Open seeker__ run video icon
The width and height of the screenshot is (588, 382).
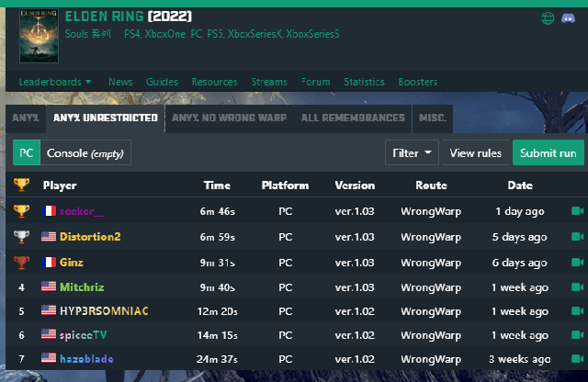tap(577, 211)
